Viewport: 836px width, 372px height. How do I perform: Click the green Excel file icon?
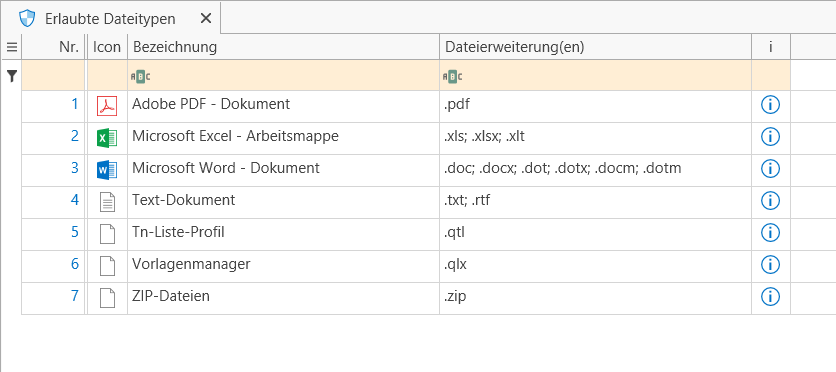107,138
